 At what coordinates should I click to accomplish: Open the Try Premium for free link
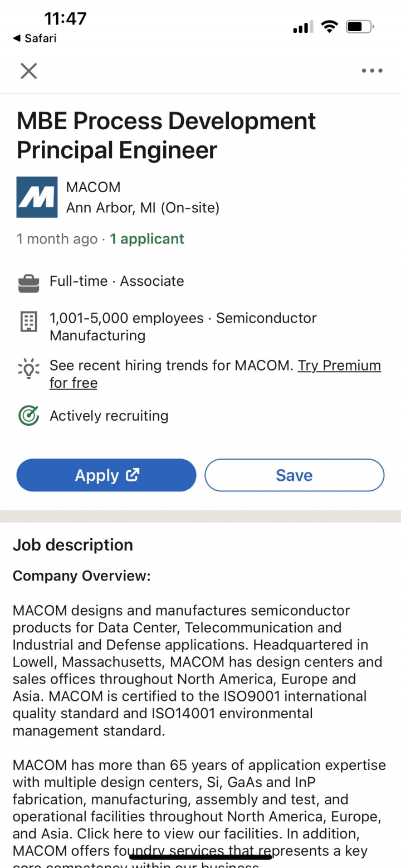point(215,374)
